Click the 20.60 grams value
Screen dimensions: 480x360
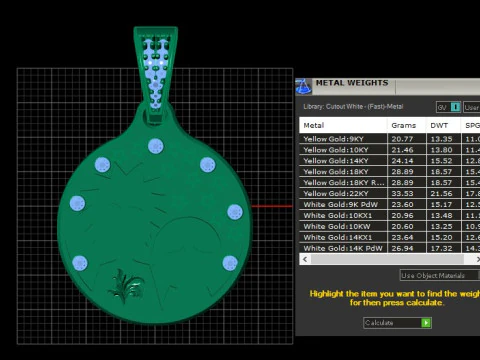pos(402,227)
